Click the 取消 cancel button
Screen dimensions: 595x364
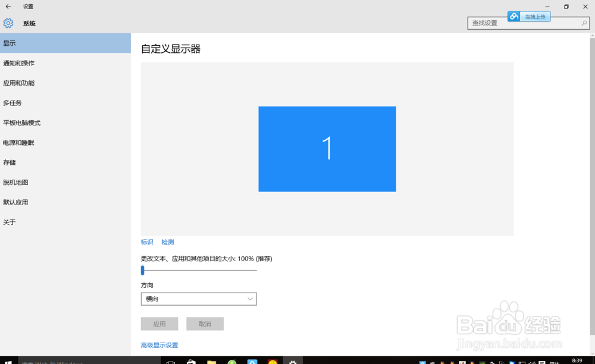tap(205, 324)
